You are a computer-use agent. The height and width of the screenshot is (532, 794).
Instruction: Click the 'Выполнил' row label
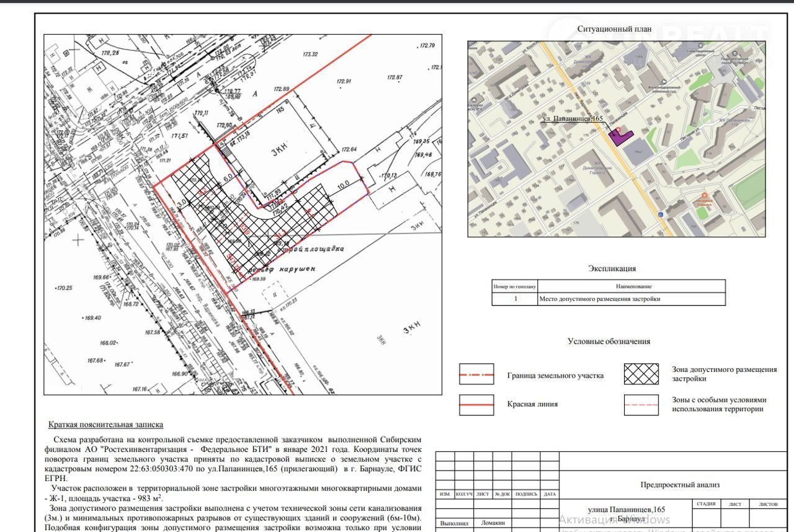455,523
